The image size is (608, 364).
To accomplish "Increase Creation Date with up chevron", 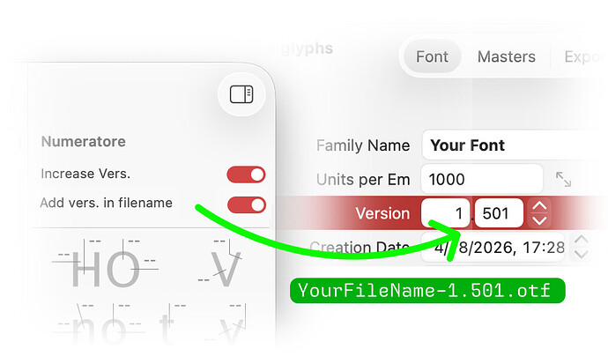I will [x=581, y=241].
